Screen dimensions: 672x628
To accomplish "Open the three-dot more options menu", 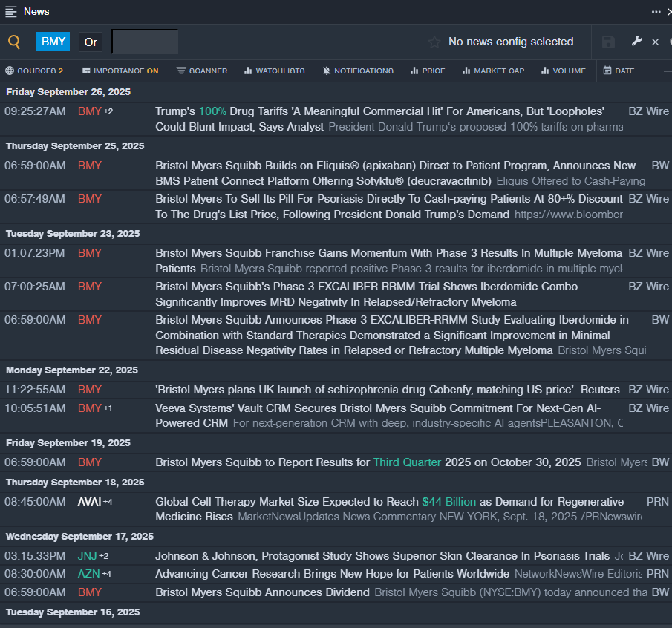I will [656, 11].
